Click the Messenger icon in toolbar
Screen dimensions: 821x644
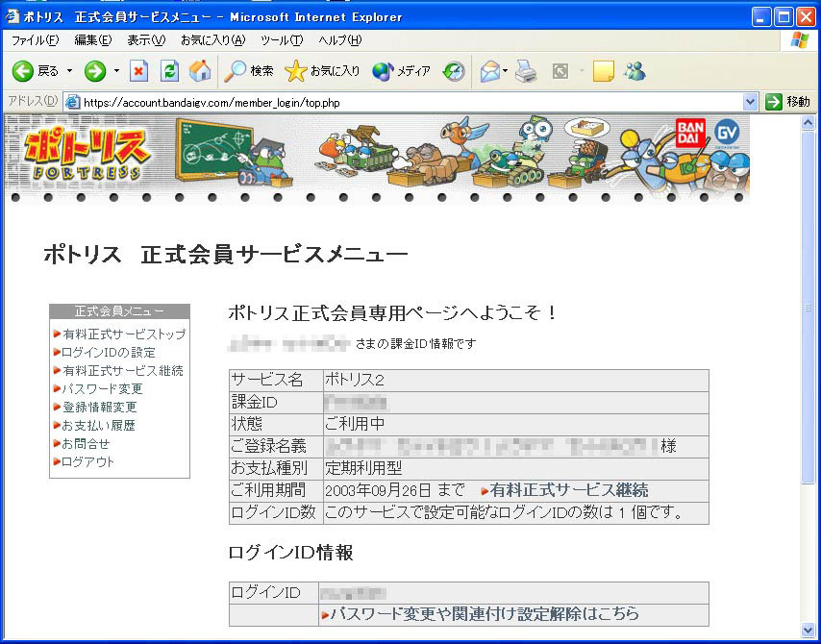(634, 71)
